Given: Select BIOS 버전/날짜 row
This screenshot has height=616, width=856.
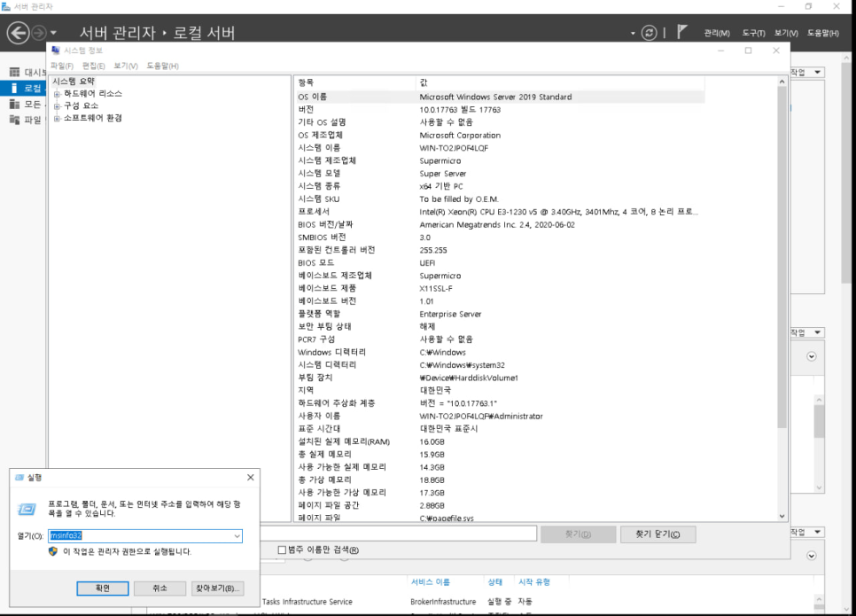Looking at the screenshot, I should coord(501,224).
